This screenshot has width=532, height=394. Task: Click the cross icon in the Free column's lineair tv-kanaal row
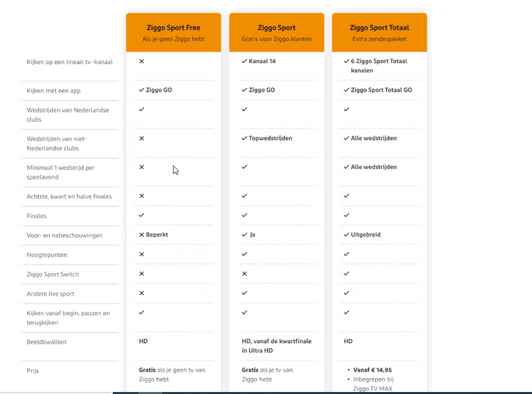pos(142,61)
